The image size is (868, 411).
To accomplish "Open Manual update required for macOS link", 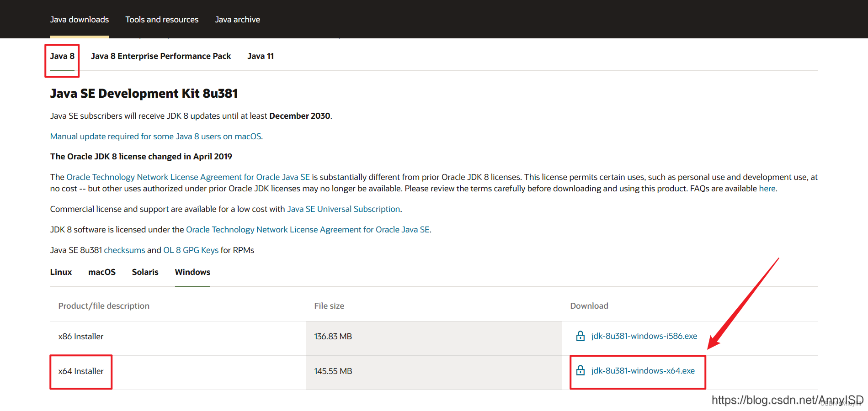I will pyautogui.click(x=156, y=137).
